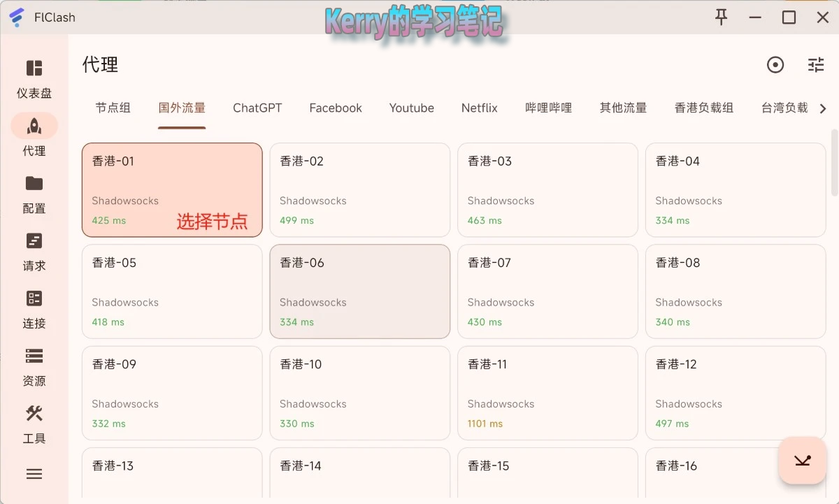Switch to the 台湾负载 tab
The height and width of the screenshot is (504, 839).
pos(784,108)
